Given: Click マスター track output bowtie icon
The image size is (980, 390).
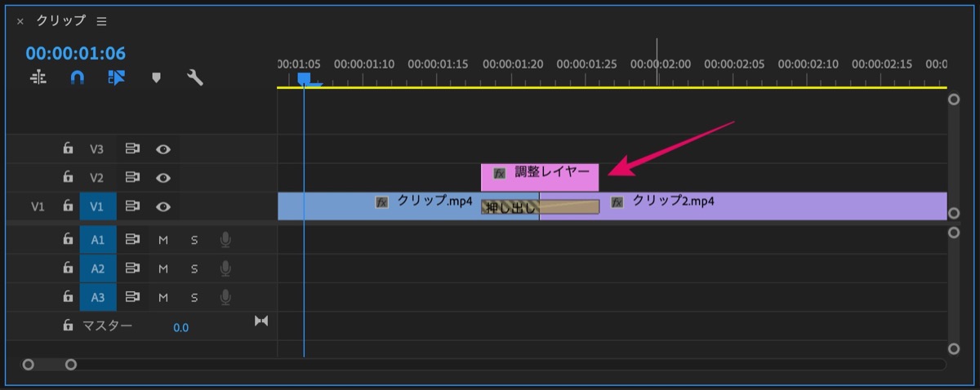Looking at the screenshot, I should tap(261, 321).
